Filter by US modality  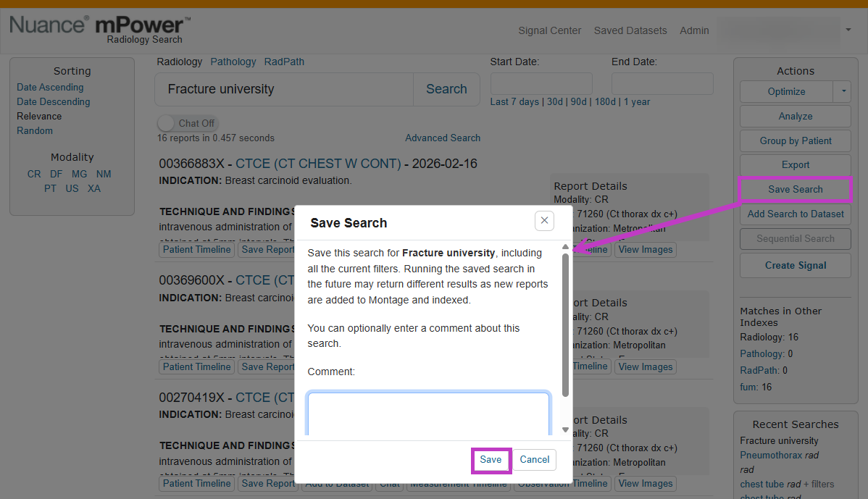[72, 188]
